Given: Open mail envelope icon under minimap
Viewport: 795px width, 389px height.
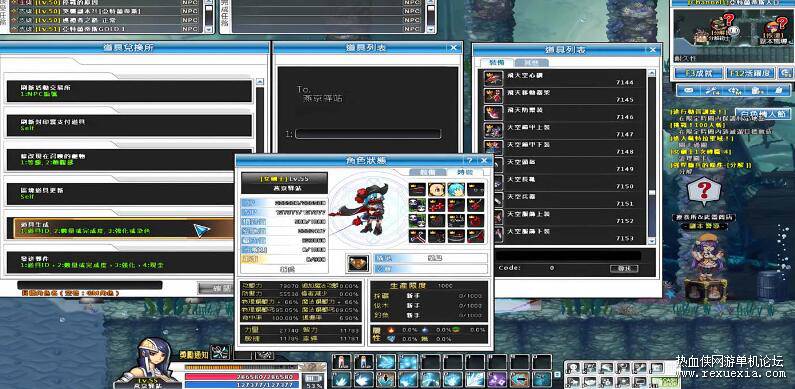Looking at the screenshot, I should (x=689, y=90).
